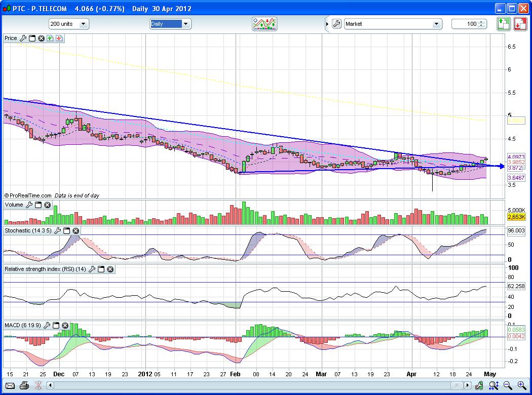Open Stochastic indicator settings wrench

point(58,230)
